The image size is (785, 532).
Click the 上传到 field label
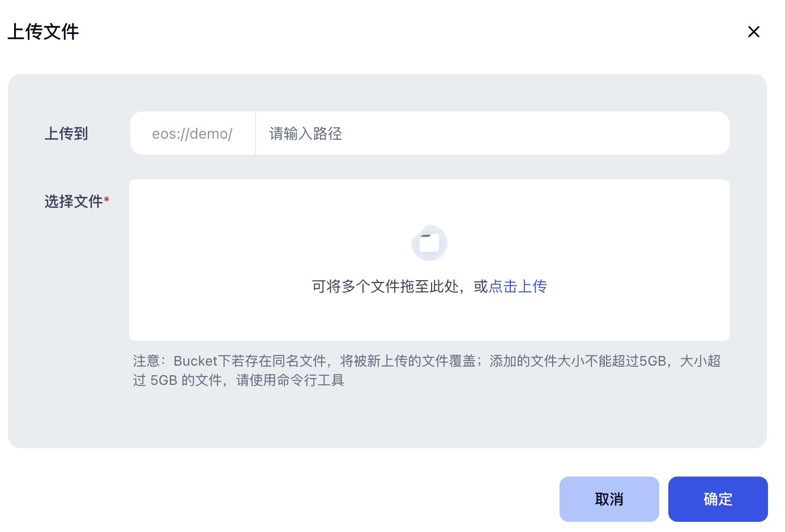click(66, 134)
